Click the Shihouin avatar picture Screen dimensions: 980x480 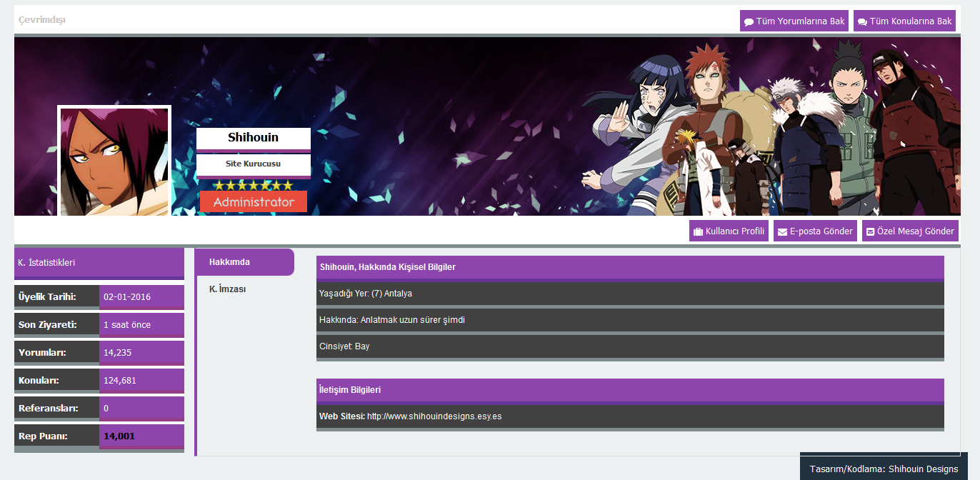[114, 161]
